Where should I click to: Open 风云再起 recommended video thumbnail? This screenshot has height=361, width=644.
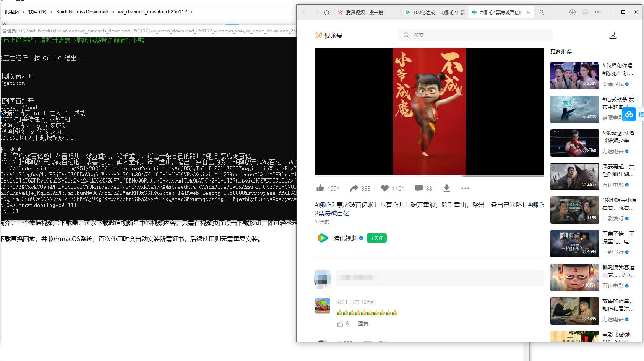click(x=575, y=176)
